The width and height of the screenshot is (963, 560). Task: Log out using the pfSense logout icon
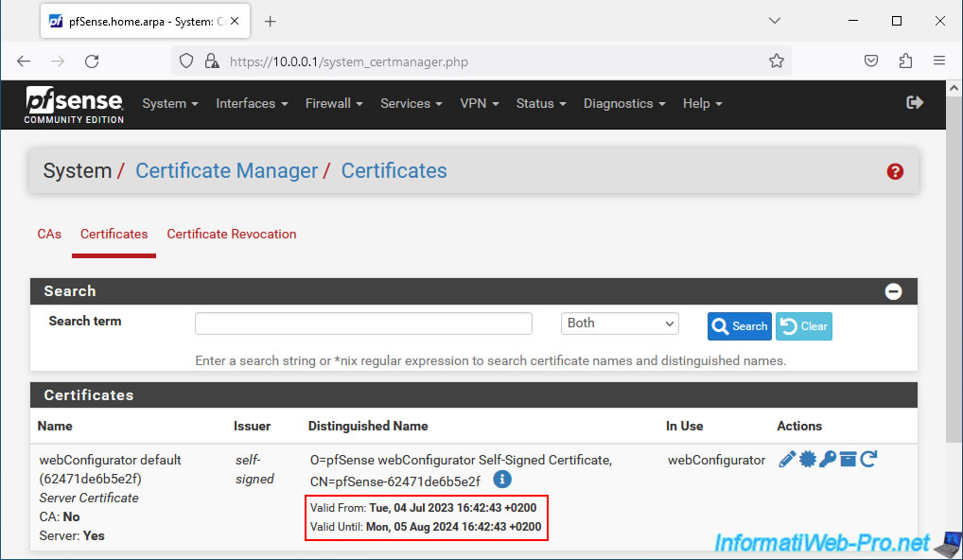tap(915, 102)
